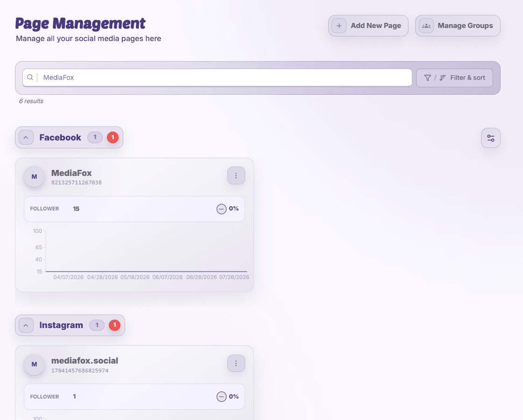Select the mediafox.social page title
This screenshot has height=420, width=523.
pyautogui.click(x=85, y=361)
